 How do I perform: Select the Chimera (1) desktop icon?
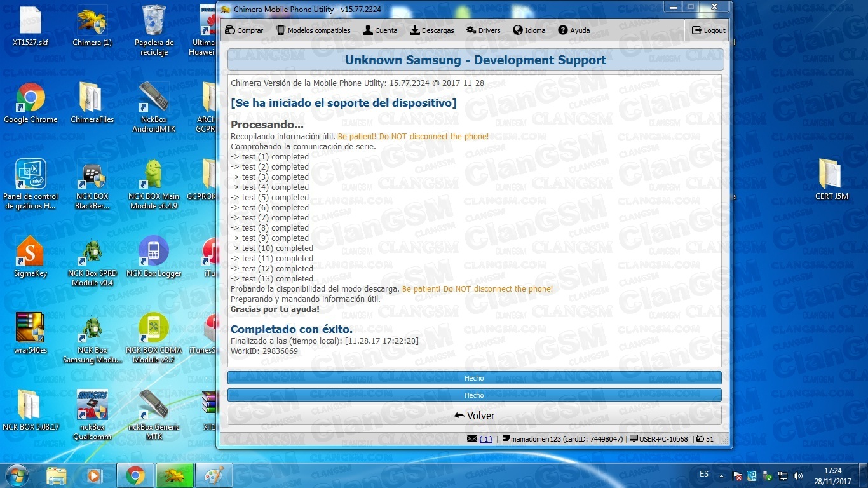coord(92,27)
